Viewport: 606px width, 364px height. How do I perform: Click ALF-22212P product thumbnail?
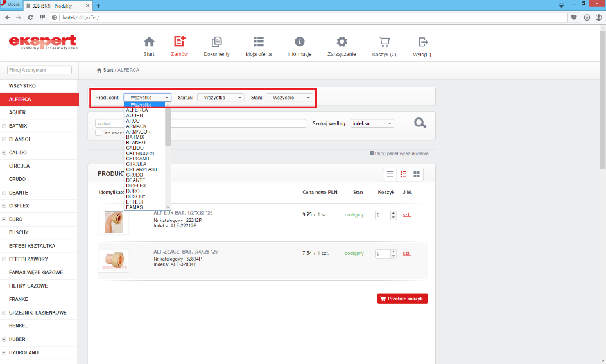[114, 222]
